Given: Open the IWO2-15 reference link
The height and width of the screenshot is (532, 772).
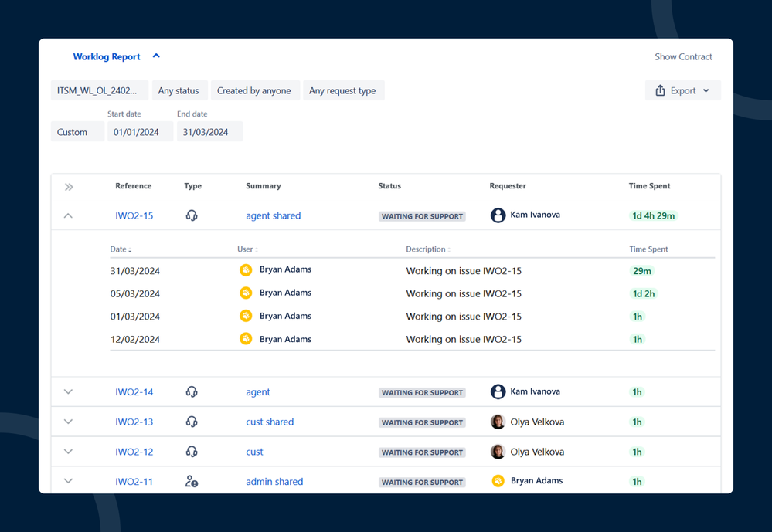Looking at the screenshot, I should pyautogui.click(x=134, y=215).
